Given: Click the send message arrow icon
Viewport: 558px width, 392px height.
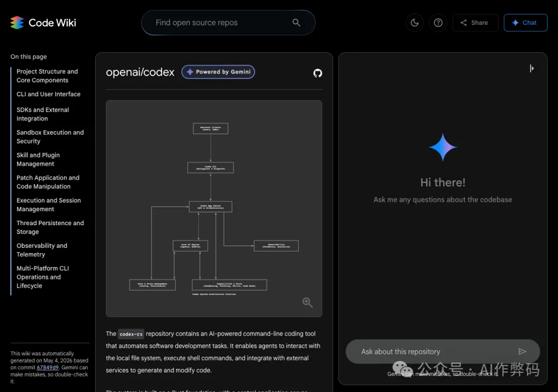Looking at the screenshot, I should (x=522, y=351).
